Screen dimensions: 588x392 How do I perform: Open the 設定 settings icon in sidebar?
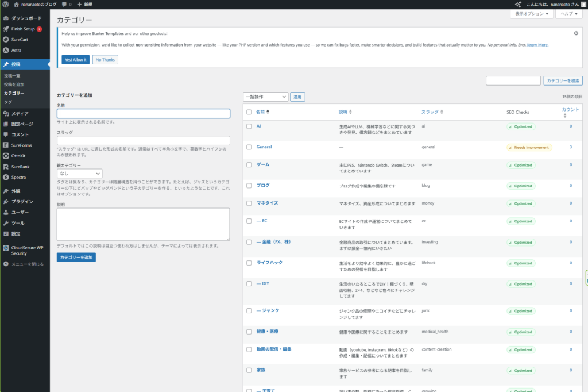coord(6,233)
